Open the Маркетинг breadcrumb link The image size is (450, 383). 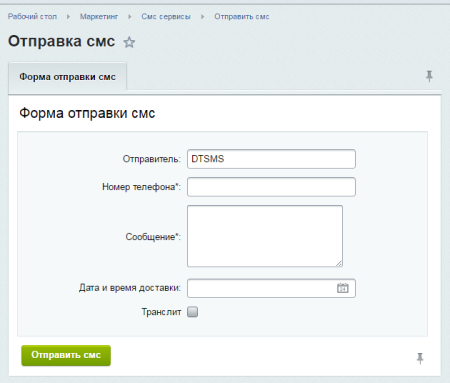(x=99, y=16)
